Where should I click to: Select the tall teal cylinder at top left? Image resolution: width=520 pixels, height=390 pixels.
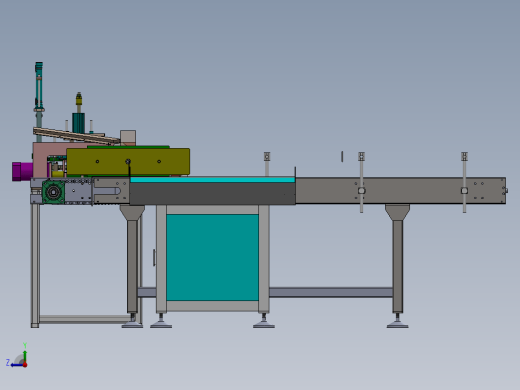[39, 85]
